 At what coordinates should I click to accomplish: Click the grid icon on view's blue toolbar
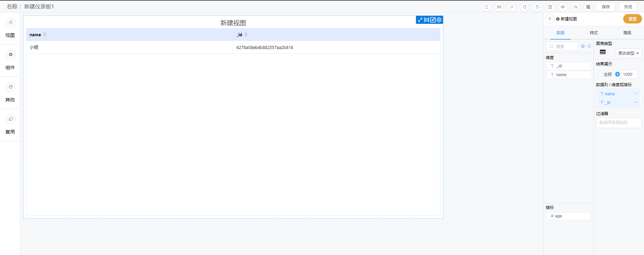427,20
